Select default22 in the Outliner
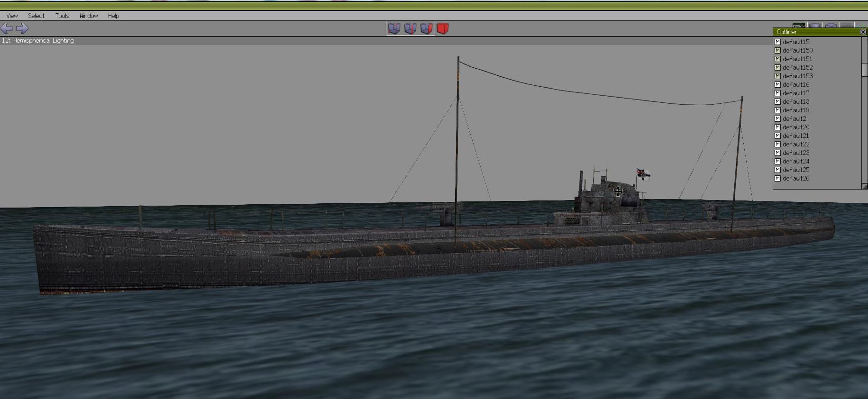The height and width of the screenshot is (399, 868). pyautogui.click(x=796, y=144)
